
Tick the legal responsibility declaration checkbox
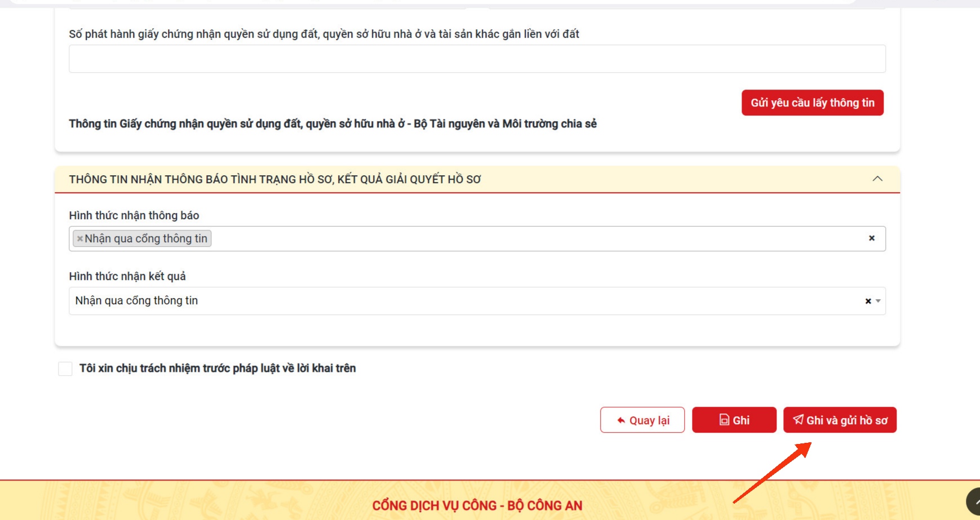pos(65,368)
